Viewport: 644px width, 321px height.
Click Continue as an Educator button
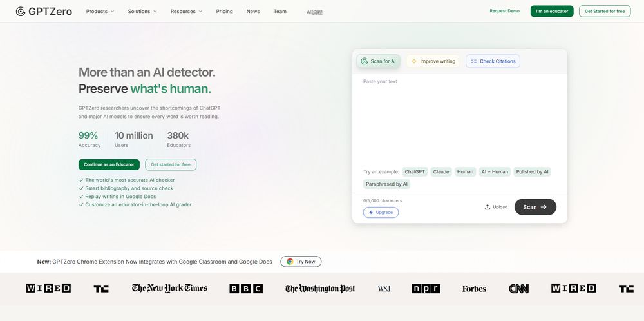[x=109, y=164]
